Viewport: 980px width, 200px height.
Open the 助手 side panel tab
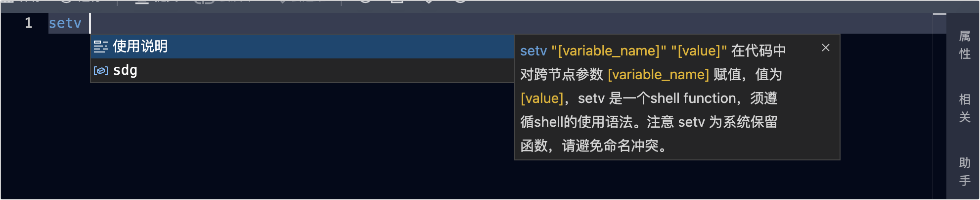[964, 171]
